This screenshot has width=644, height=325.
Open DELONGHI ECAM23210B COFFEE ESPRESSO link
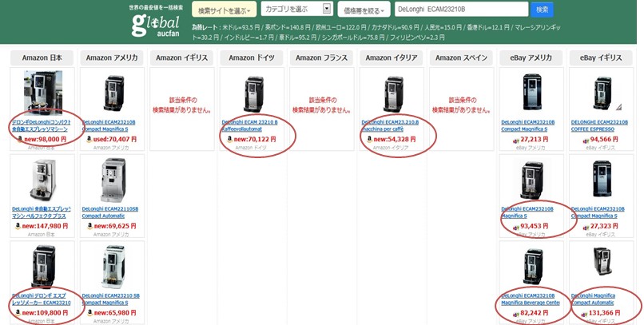pos(599,125)
